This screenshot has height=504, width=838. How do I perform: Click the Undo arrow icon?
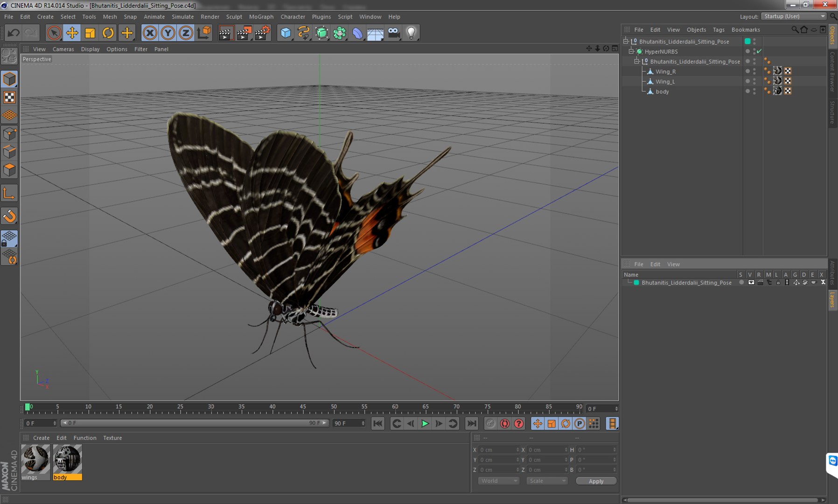tap(14, 33)
